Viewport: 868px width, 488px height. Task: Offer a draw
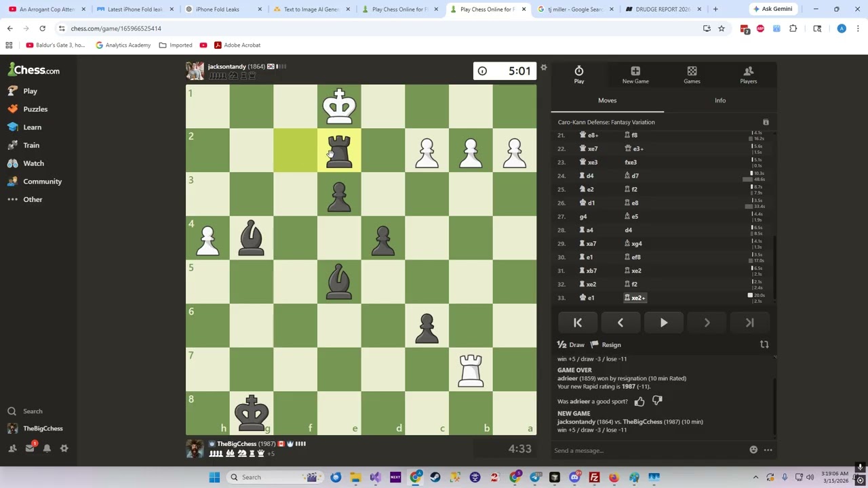571,345
